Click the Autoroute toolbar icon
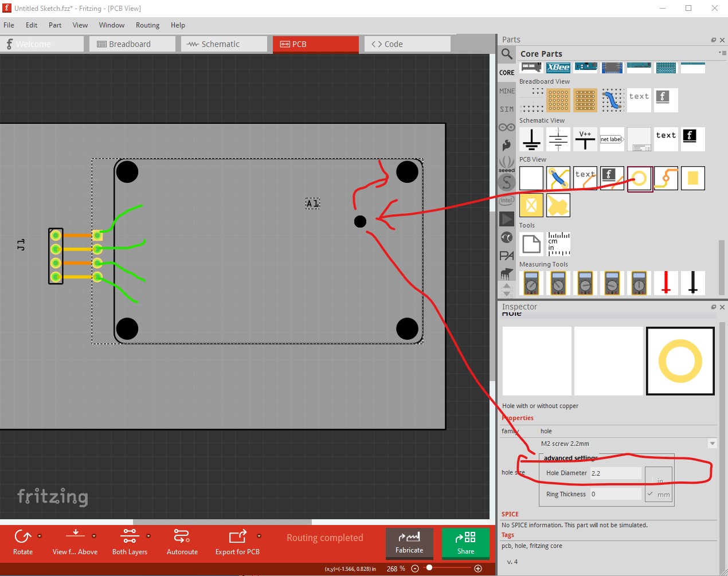728x576 pixels. click(182, 542)
